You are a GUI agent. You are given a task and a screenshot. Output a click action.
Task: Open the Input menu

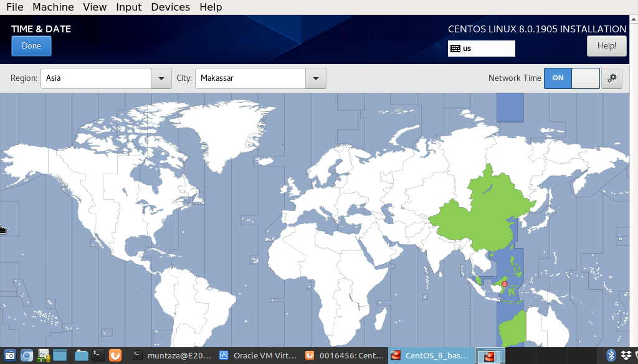[x=128, y=7]
